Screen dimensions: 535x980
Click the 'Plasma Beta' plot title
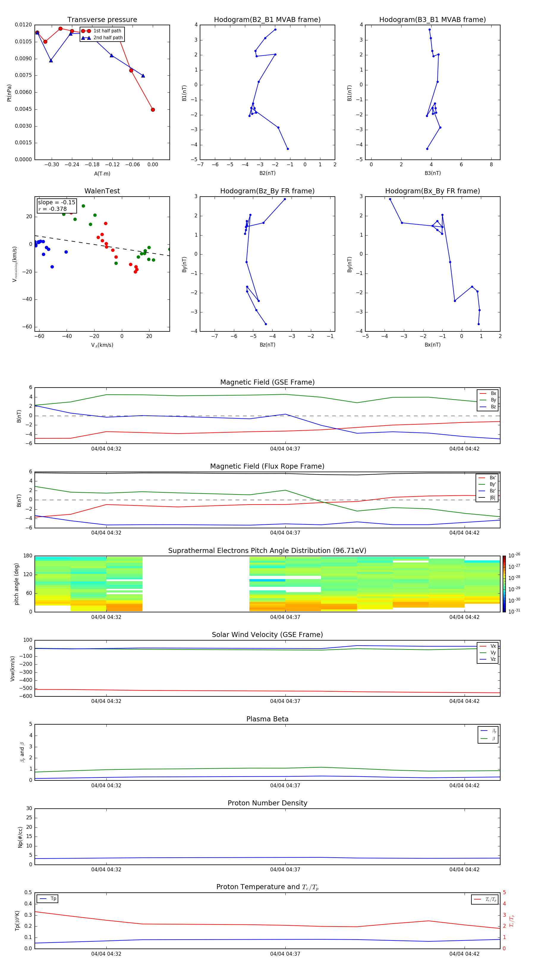[x=267, y=719]
